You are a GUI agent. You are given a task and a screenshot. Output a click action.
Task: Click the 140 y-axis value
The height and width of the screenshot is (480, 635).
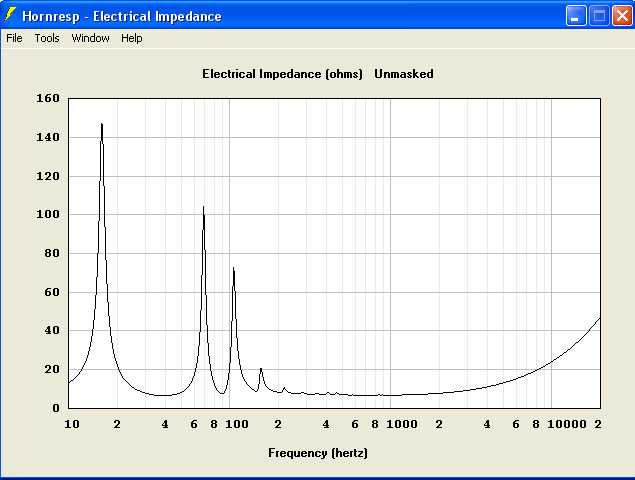pyautogui.click(x=48, y=137)
